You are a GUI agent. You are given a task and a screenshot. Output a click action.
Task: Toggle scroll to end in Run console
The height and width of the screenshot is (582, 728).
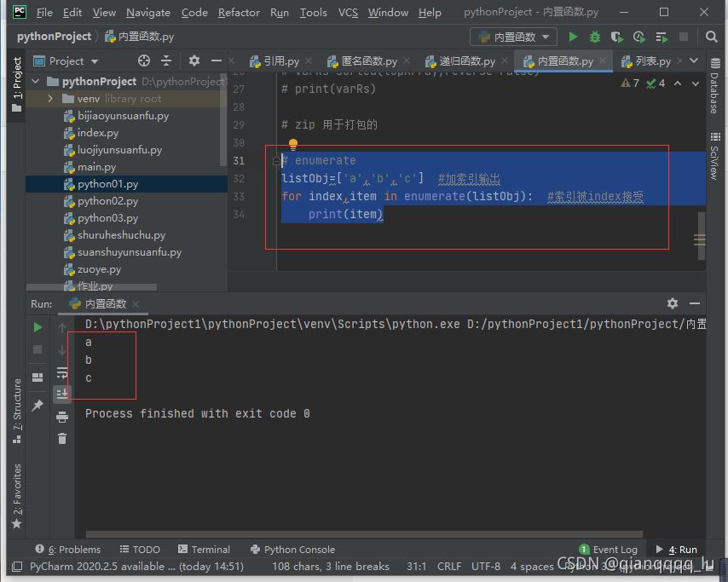(62, 394)
